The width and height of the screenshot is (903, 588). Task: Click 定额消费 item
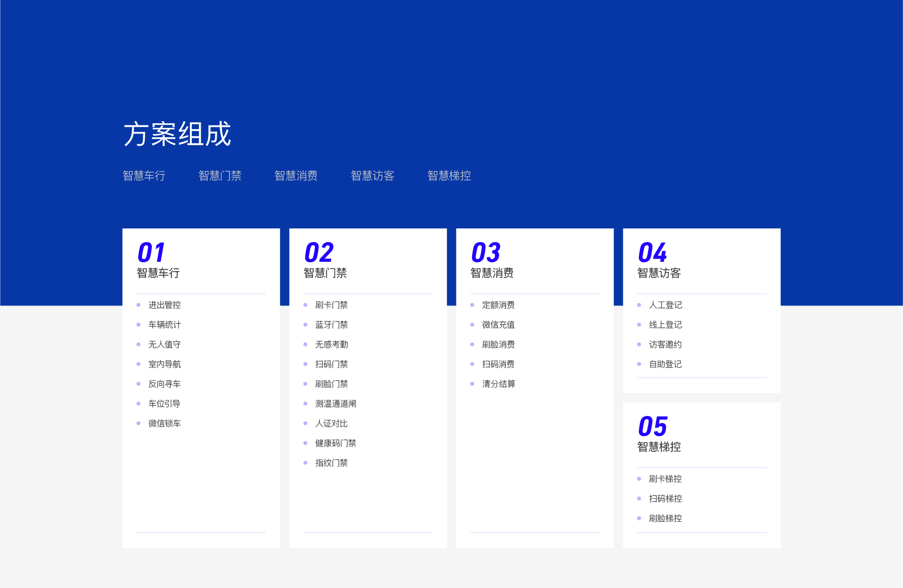click(498, 305)
